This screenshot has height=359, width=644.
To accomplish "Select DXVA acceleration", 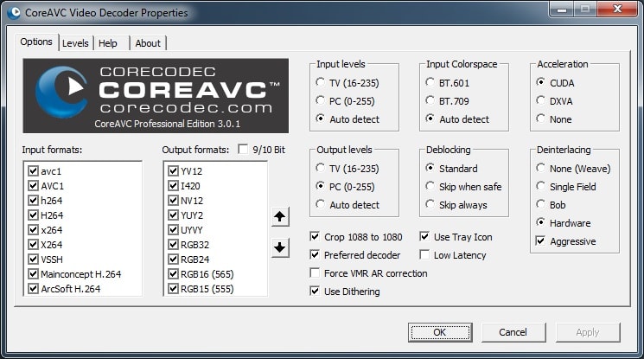I will (x=541, y=101).
